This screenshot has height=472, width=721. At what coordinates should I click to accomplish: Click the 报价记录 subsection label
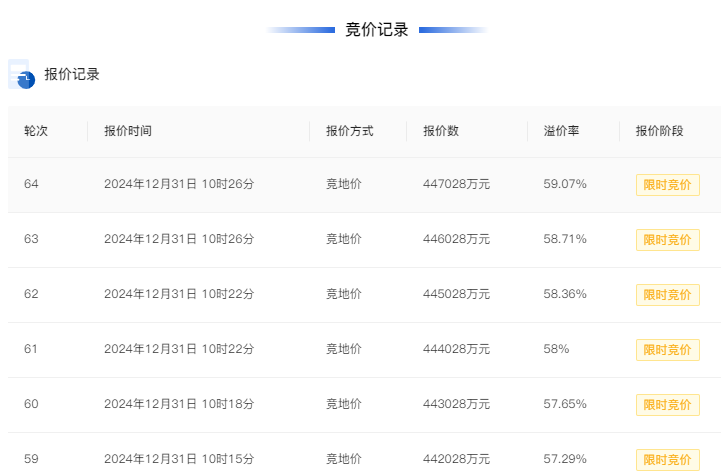point(72,74)
